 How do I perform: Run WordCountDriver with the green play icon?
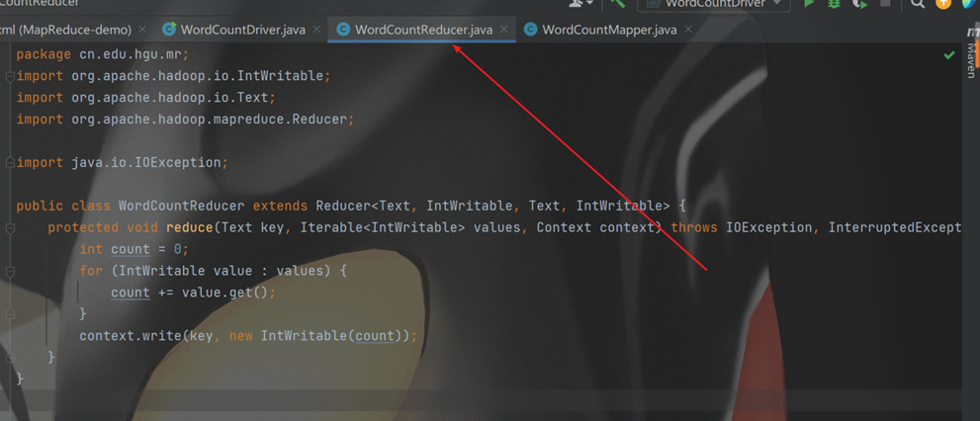[809, 3]
